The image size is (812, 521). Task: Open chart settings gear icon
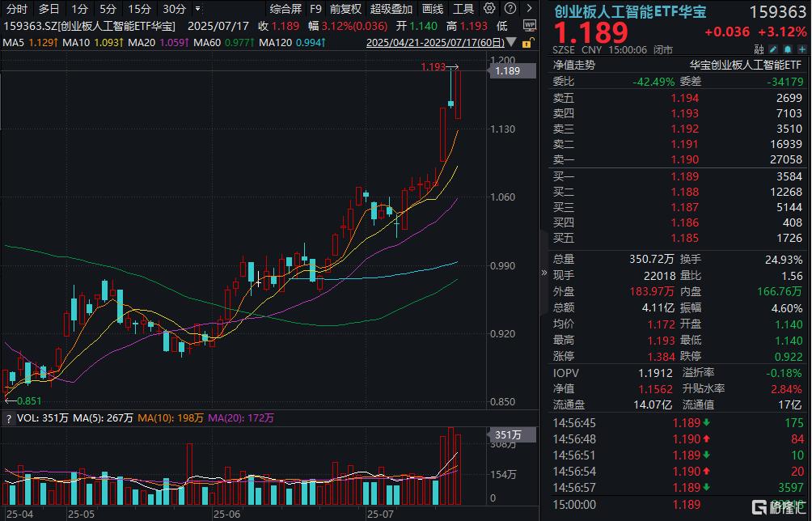488,8
